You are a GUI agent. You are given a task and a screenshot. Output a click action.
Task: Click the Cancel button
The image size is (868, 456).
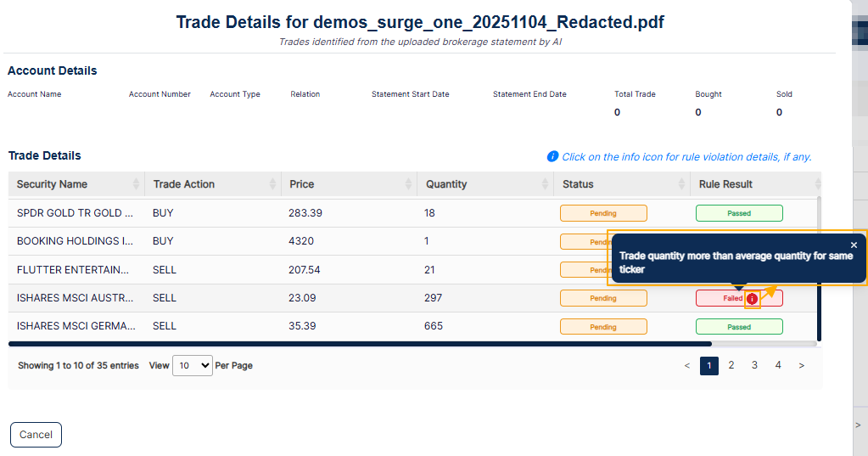[36, 435]
